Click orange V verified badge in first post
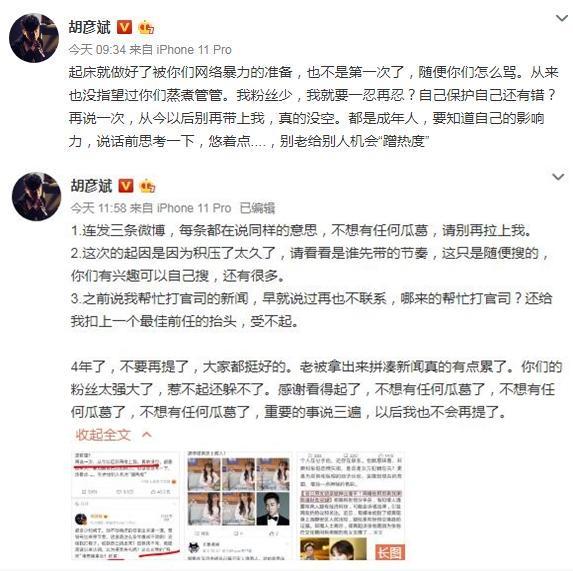 124,27
